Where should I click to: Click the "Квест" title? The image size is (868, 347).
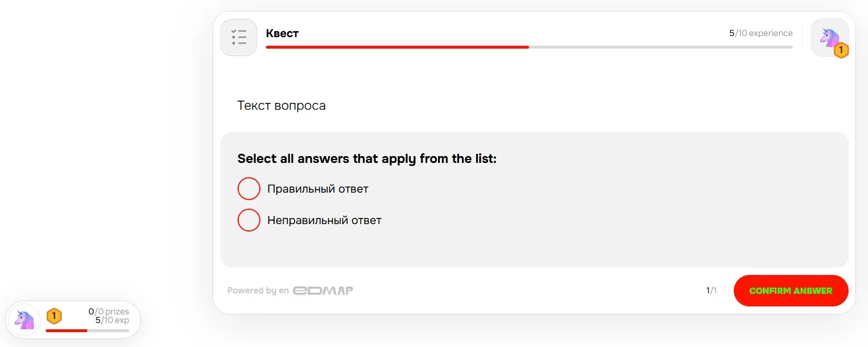[x=282, y=33]
